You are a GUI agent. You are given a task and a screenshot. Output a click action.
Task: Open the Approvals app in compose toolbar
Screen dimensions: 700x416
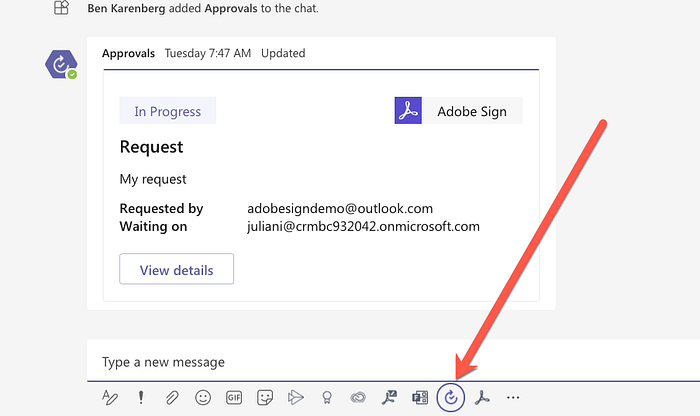tap(451, 397)
